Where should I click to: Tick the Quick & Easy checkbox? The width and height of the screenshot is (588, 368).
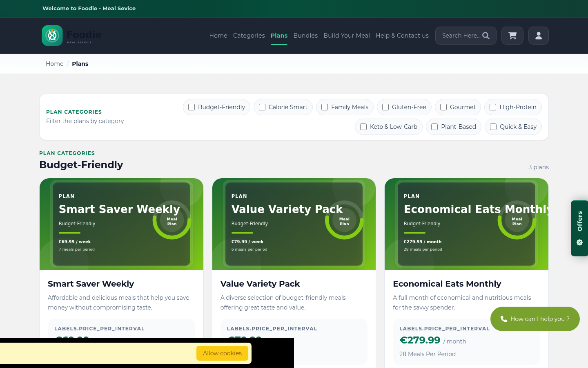coord(493,127)
